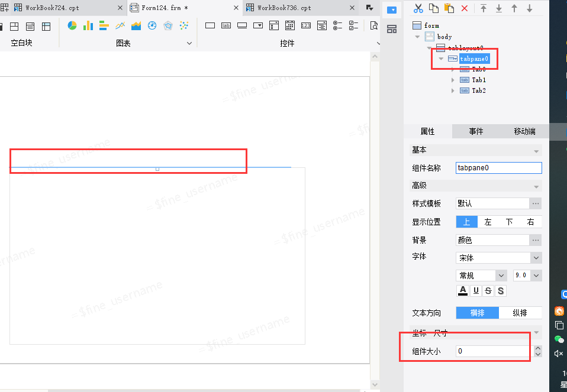
Task: Set text direction to 纵排
Action: tap(520, 313)
